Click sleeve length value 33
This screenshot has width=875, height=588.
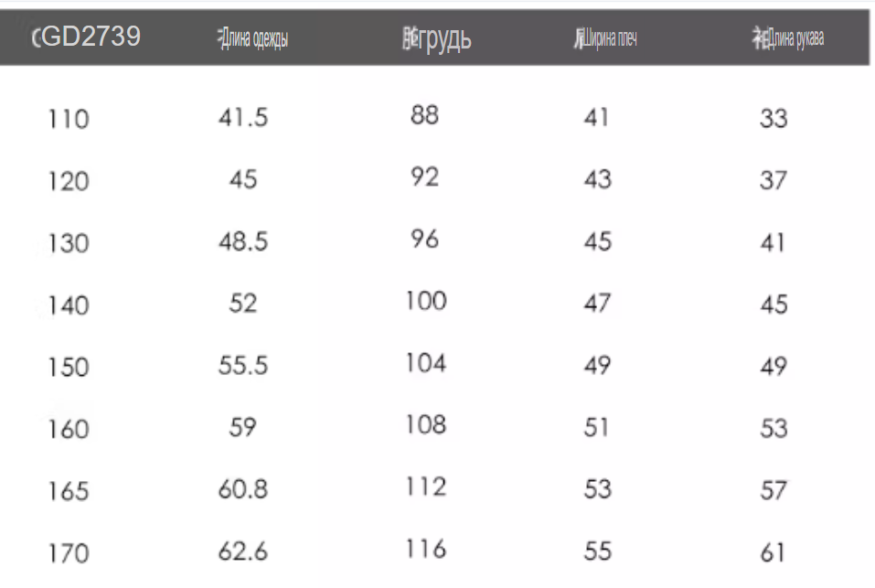[x=774, y=119]
